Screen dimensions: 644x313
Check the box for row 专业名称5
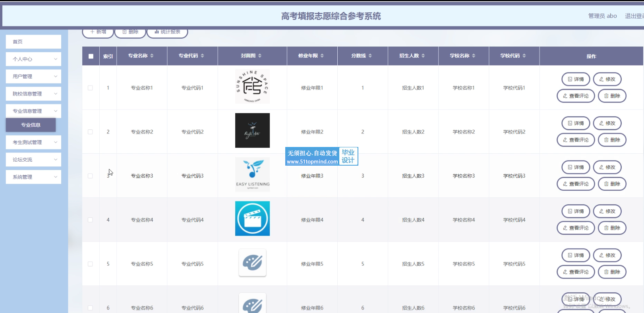pyautogui.click(x=90, y=264)
